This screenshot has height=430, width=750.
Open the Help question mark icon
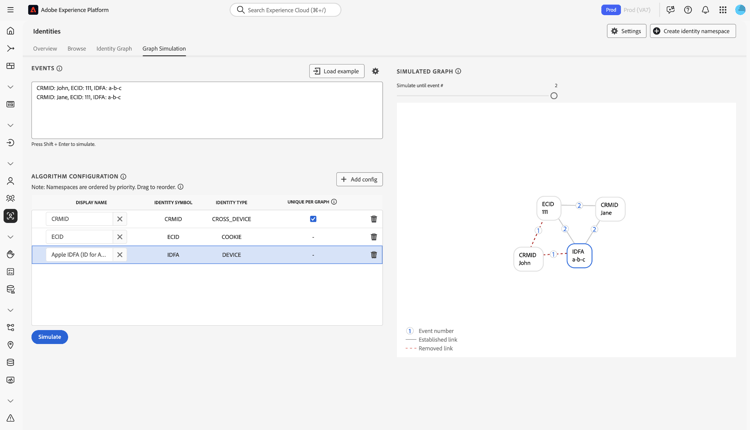coord(688,10)
